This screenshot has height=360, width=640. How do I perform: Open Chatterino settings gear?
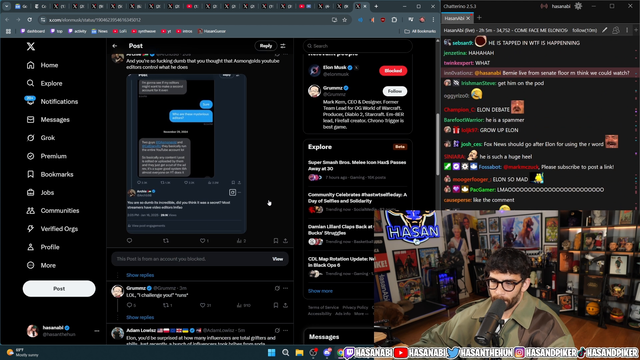(x=578, y=6)
